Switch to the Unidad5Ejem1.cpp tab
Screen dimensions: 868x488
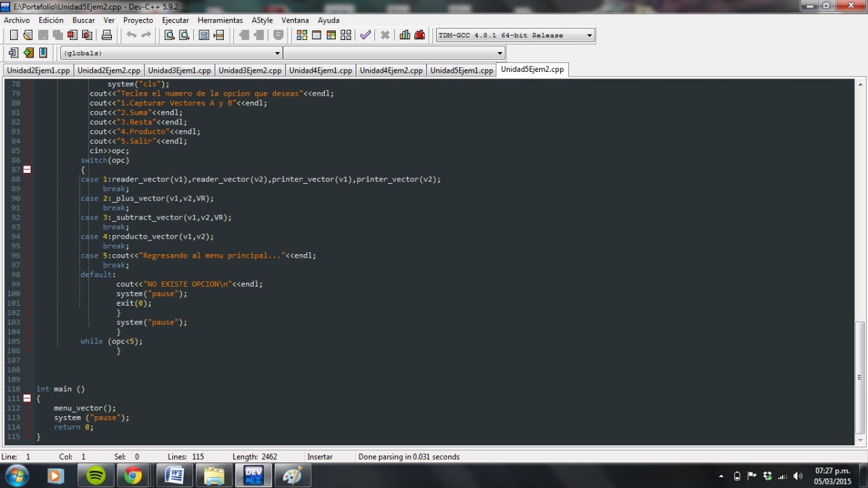click(461, 70)
